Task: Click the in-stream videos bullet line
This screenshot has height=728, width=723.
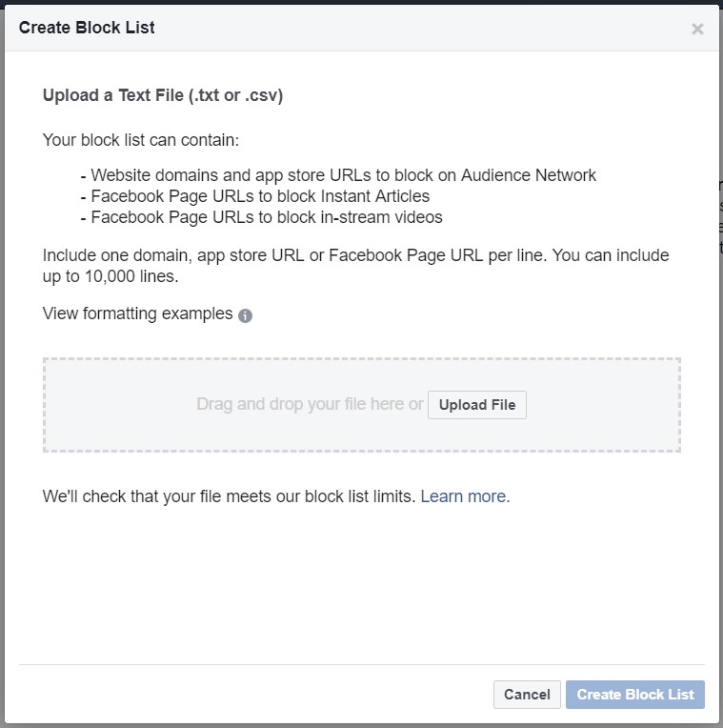Action: 262,217
